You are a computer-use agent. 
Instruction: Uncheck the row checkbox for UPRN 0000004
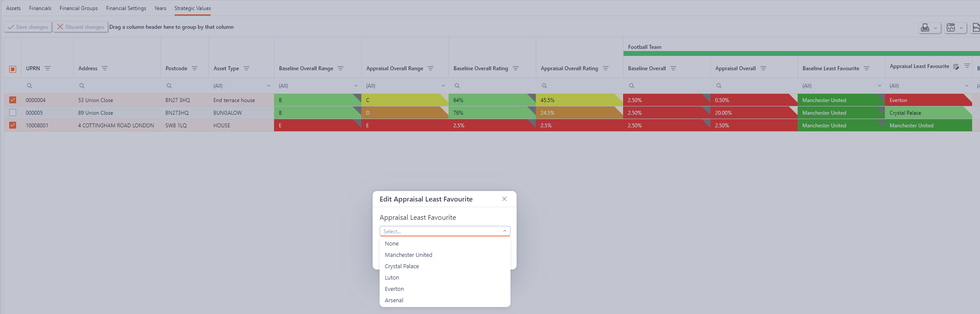point(13,100)
